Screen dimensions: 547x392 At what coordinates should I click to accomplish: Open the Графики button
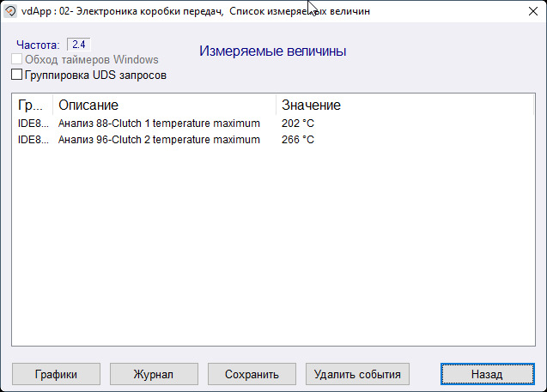57,374
